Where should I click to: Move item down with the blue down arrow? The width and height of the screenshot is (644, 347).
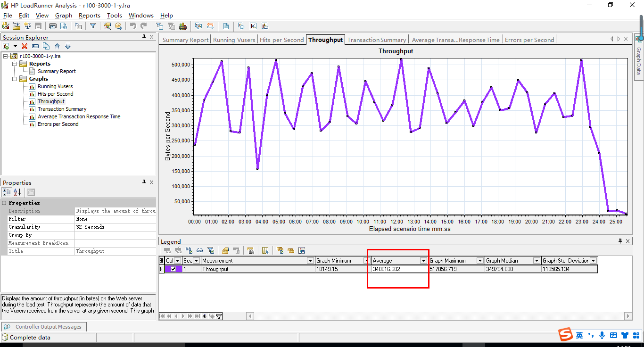tap(67, 46)
